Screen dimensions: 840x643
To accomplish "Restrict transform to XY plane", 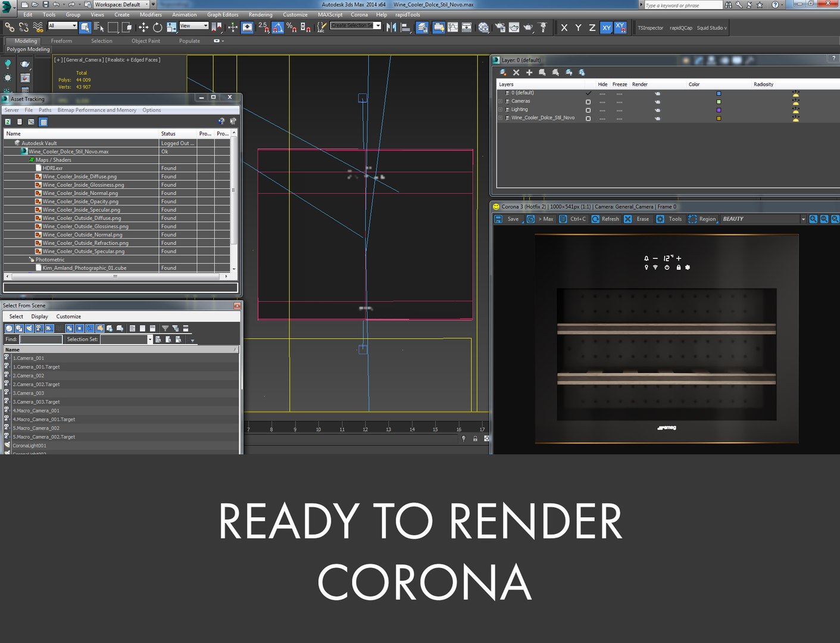I will 606,27.
